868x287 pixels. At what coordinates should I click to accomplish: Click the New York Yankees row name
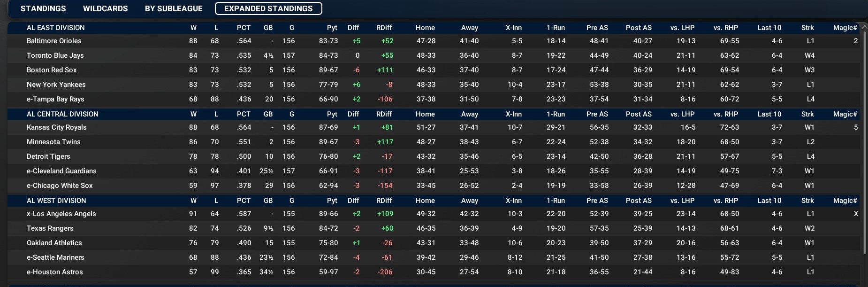pyautogui.click(x=56, y=85)
